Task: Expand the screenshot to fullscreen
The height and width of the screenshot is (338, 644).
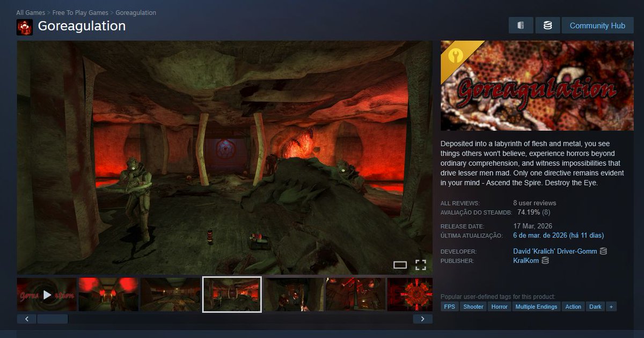Action: coord(421,264)
